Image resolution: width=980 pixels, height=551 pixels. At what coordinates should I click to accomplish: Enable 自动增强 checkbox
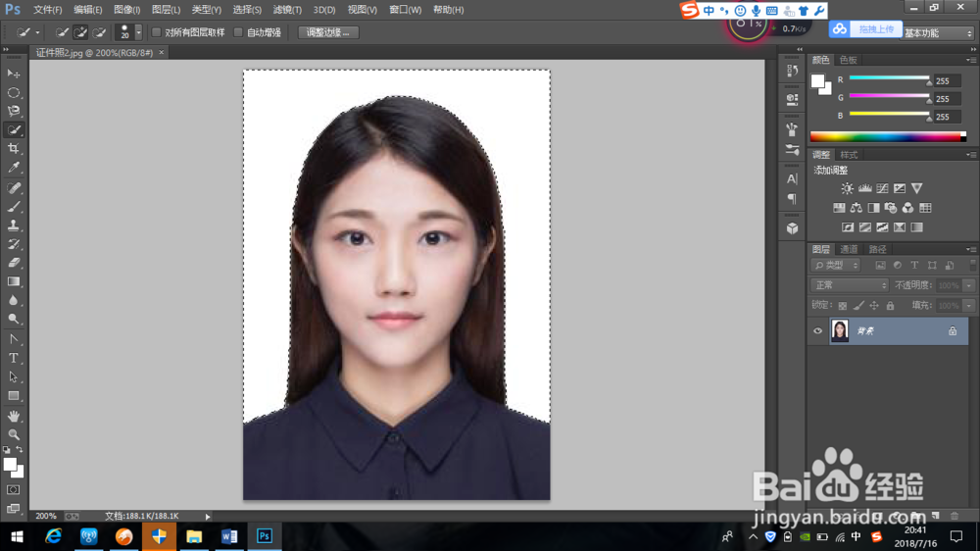(238, 32)
